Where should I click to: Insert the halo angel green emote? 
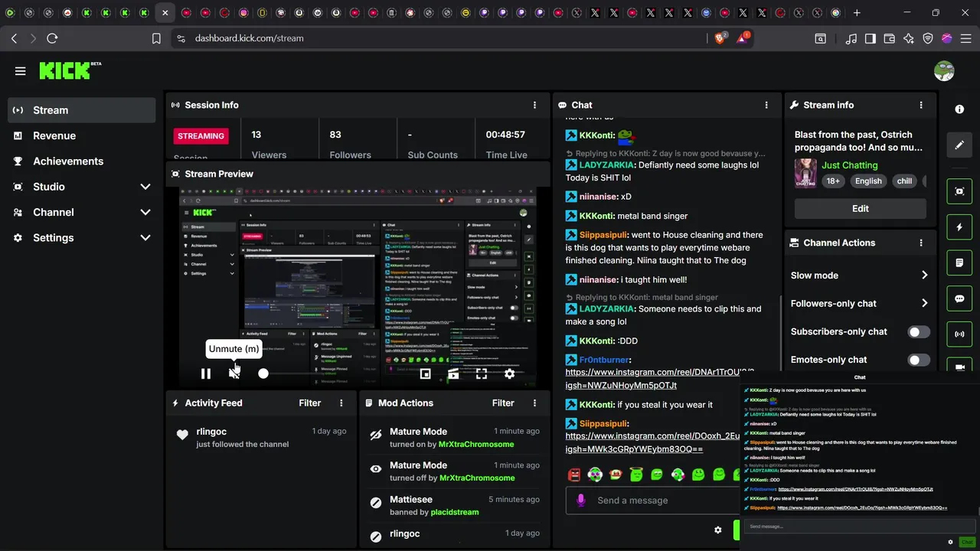(636, 475)
